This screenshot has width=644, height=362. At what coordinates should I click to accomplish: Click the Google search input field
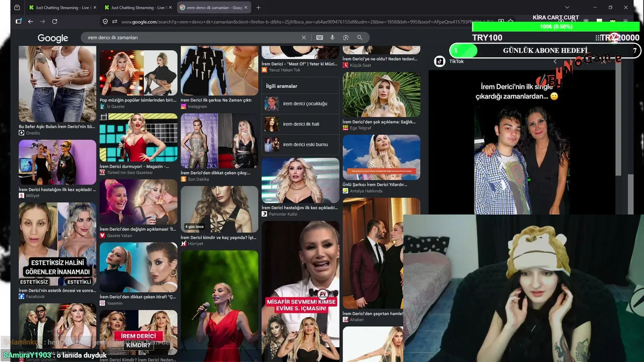[x=192, y=38]
